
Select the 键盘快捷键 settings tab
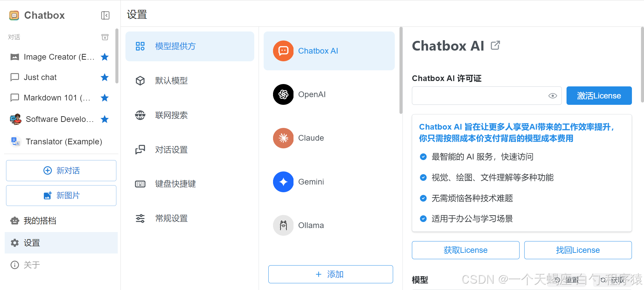(190, 184)
